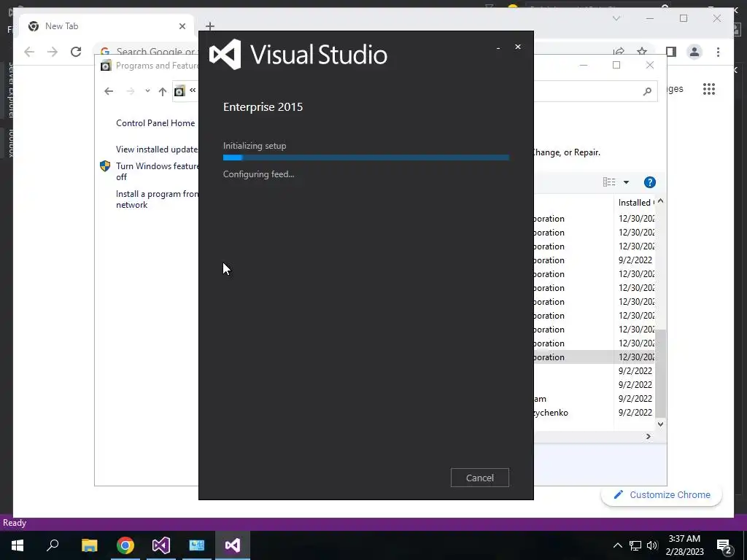Open Windows taskbar search
Image resolution: width=747 pixels, height=560 pixels.
pos(53,545)
